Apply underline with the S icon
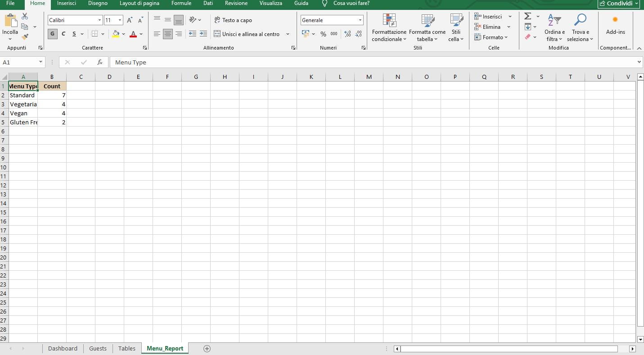The height and width of the screenshot is (355, 644). click(73, 34)
